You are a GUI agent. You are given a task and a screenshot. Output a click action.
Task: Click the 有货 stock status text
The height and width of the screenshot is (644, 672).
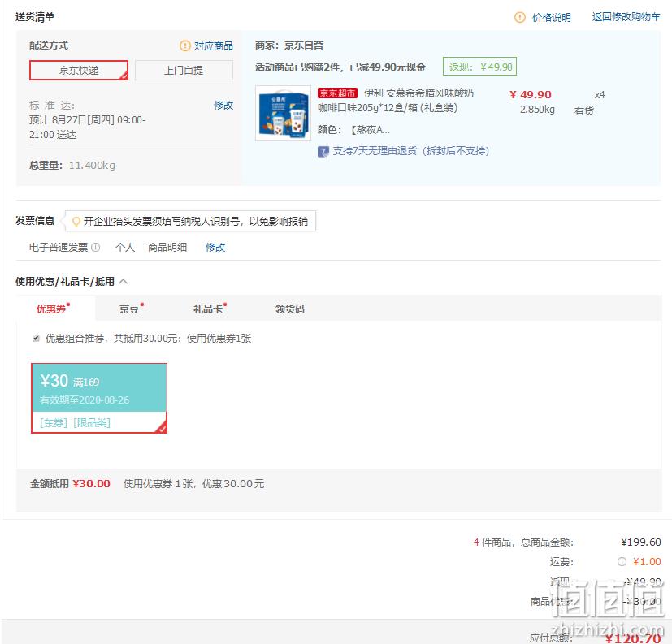[584, 111]
